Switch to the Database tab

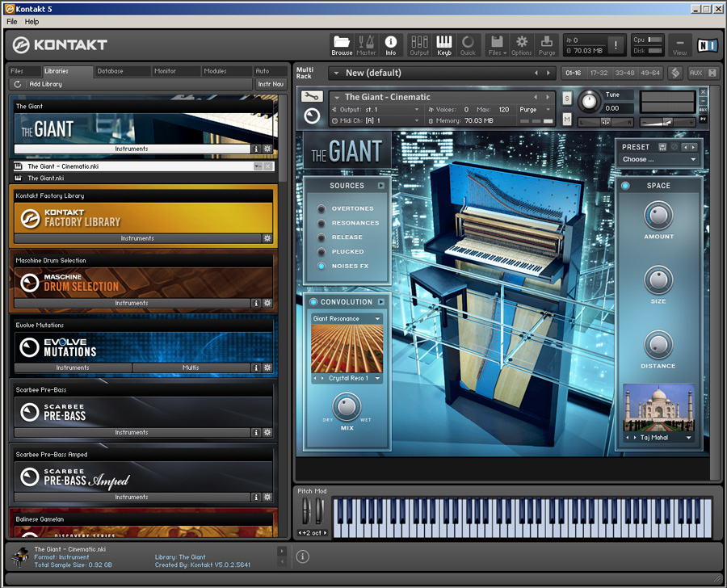coord(123,71)
